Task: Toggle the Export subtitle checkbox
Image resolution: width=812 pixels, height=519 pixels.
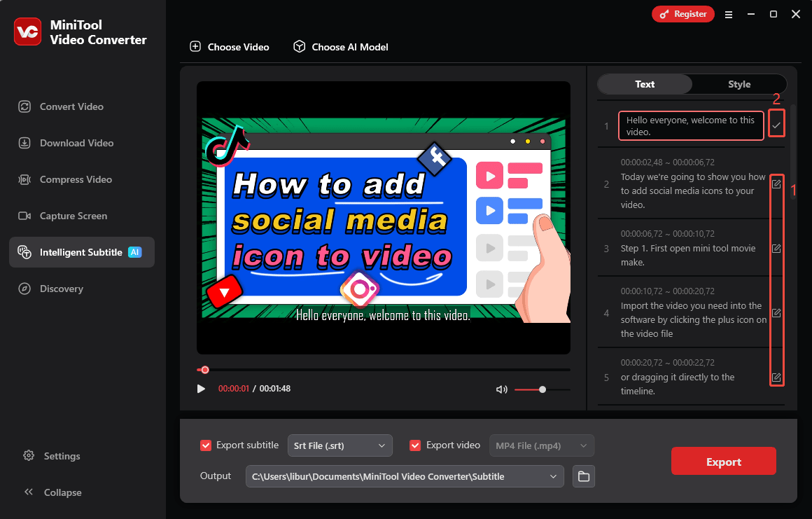Action: click(206, 445)
